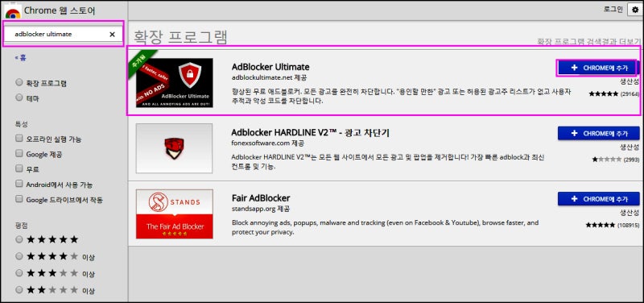Screen dimensions: 644x303
Task: Click 생산성 category under Adblocker HARDLINE V2
Action: (x=630, y=147)
